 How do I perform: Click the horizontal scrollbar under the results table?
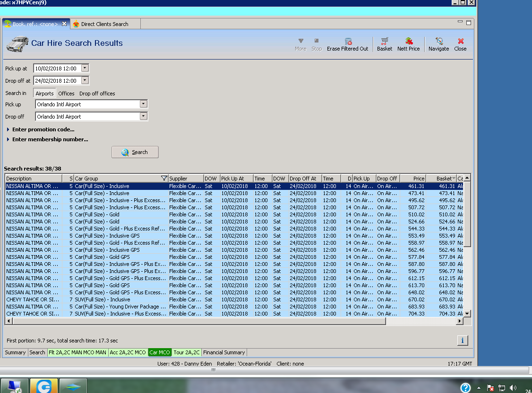pyautogui.click(x=199, y=321)
